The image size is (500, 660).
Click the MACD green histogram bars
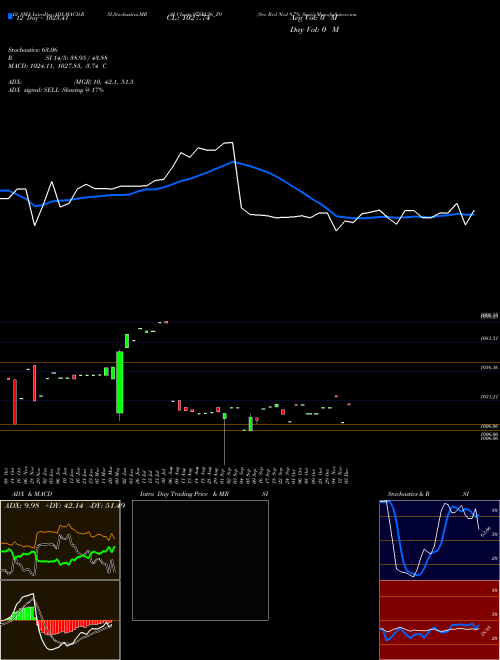point(24,614)
